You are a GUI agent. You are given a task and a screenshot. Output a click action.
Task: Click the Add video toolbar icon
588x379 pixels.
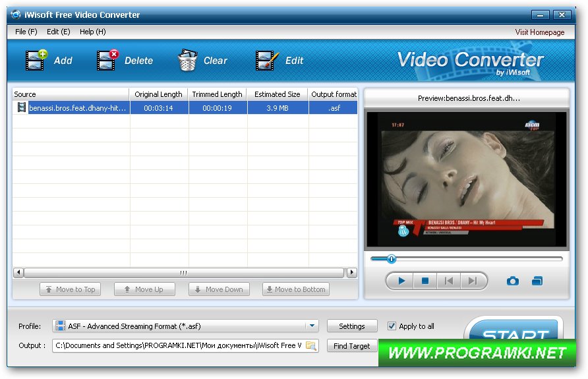coord(36,60)
